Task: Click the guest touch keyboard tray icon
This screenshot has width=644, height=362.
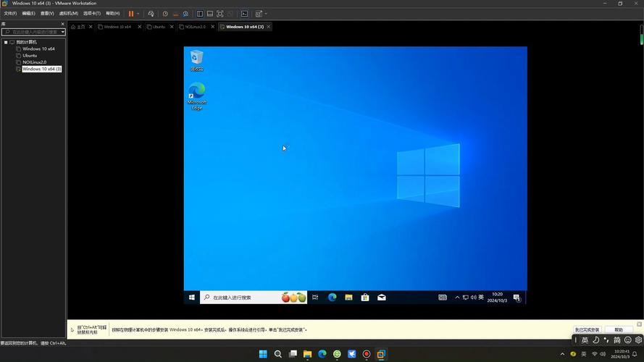Action: click(x=443, y=297)
